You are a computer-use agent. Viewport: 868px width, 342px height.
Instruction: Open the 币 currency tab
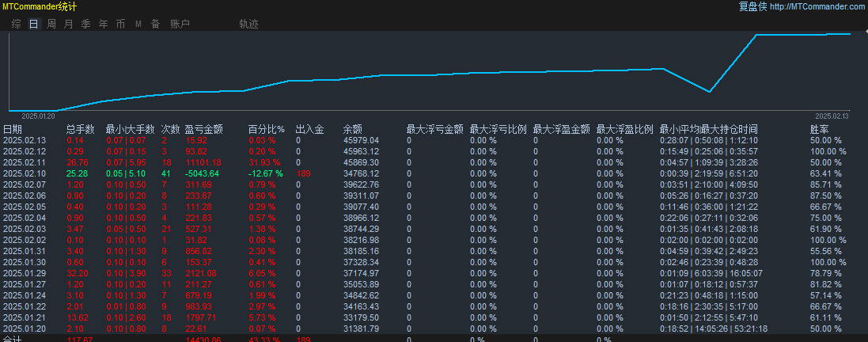tap(121, 24)
